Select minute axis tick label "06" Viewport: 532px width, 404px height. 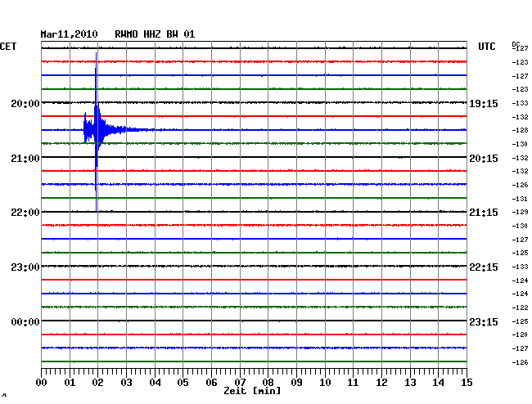[211, 383]
